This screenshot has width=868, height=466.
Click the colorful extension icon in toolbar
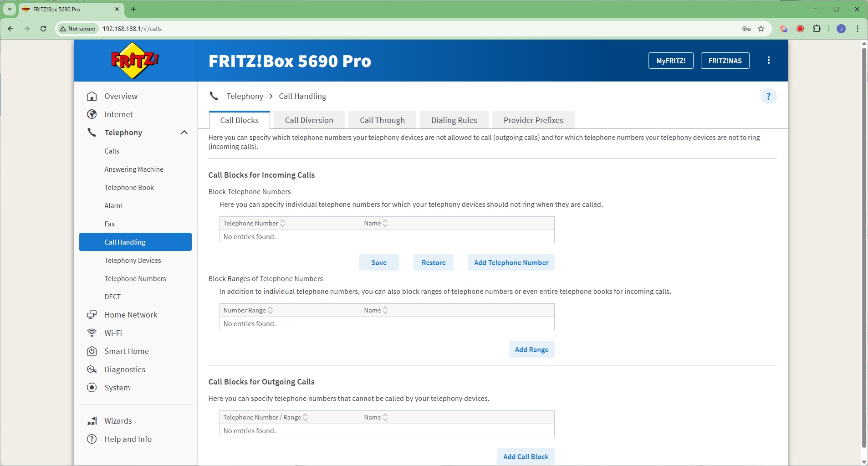pos(784,29)
